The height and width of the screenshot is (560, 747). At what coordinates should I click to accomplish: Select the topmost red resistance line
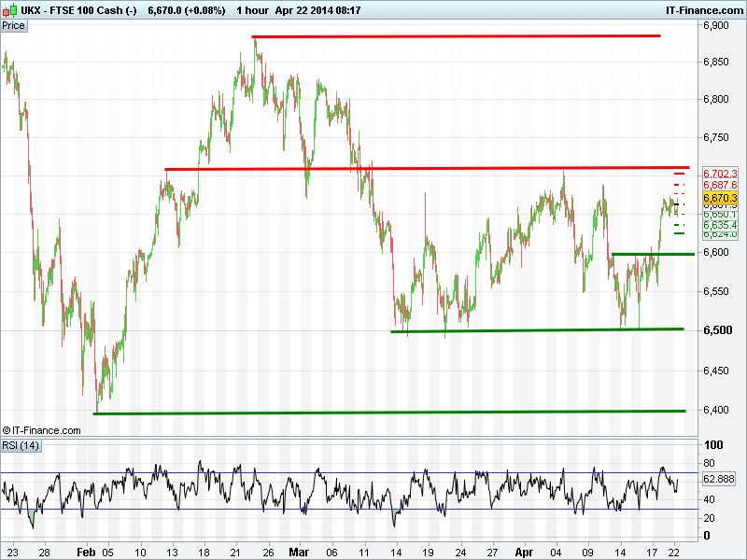[456, 36]
